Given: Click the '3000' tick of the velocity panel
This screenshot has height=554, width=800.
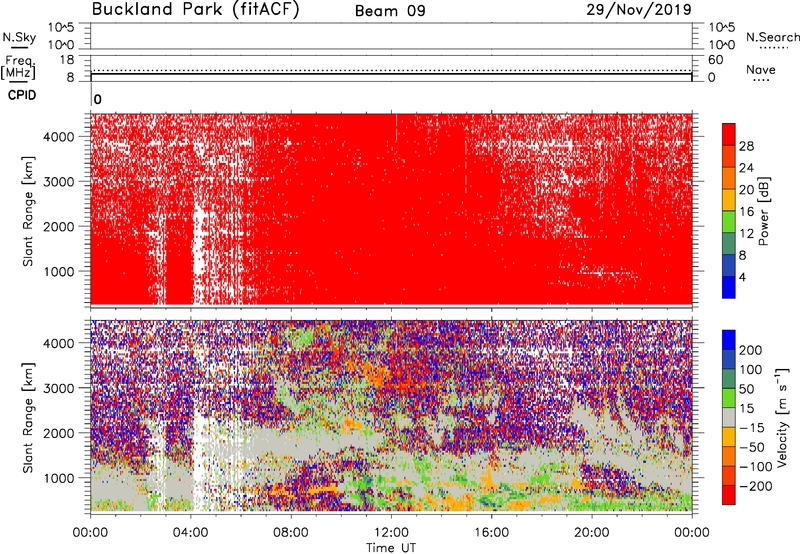Looking at the screenshot, I should pos(58,388).
